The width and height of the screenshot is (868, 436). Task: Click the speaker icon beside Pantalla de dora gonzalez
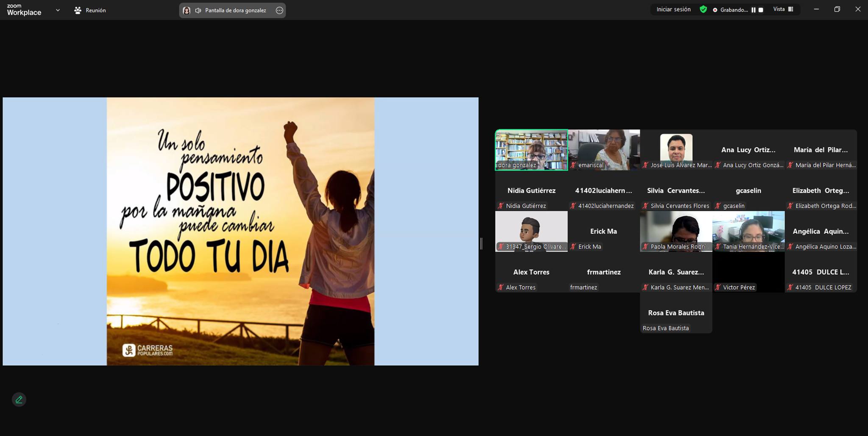198,11
